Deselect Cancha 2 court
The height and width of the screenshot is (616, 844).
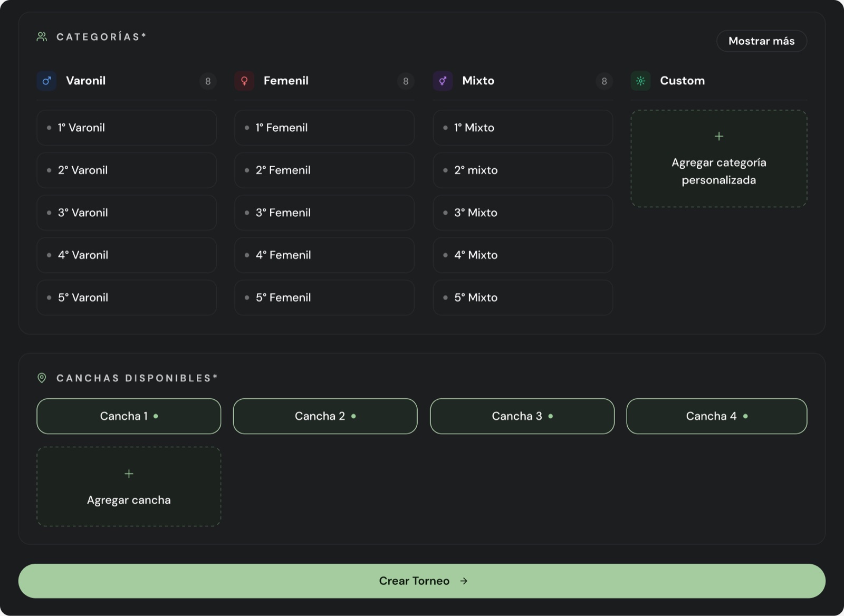click(325, 416)
